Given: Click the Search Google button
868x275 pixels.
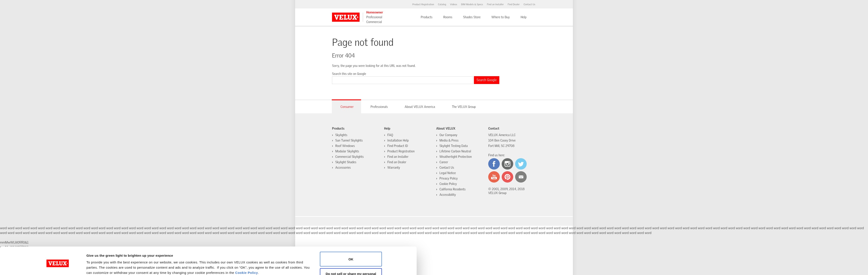Looking at the screenshot, I should 486,80.
